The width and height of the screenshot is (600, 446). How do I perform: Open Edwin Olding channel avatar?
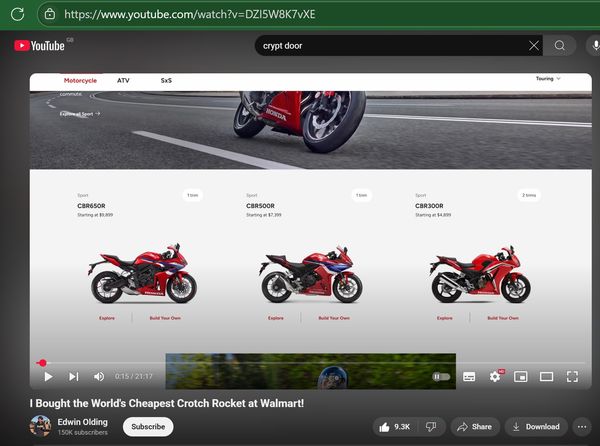coord(41,426)
